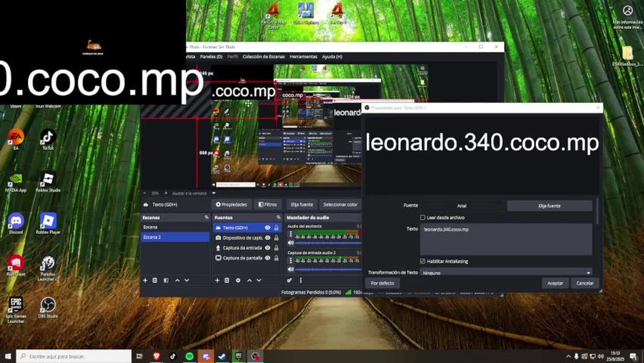Hide the Dispositivo de captura source
644x363 pixels.
tap(268, 238)
